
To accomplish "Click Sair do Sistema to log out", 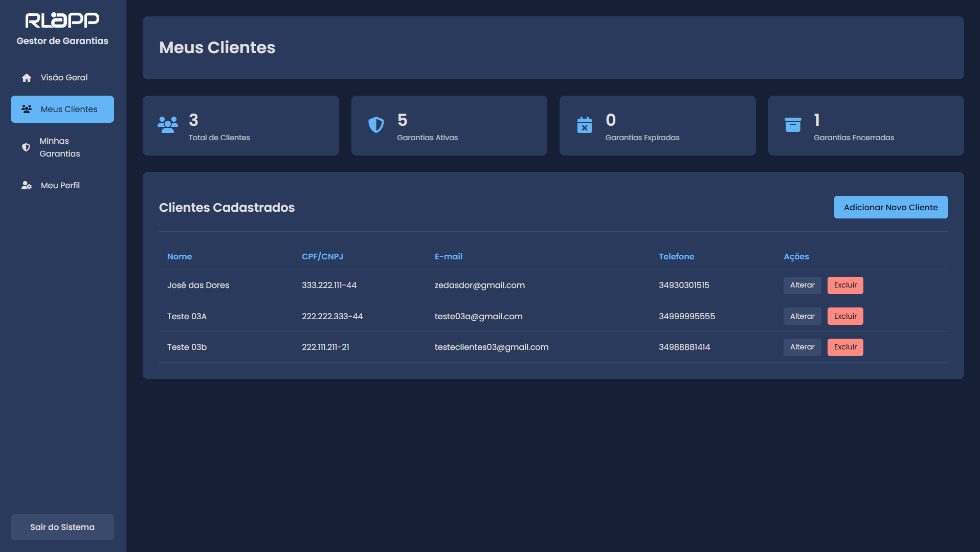I will click(x=62, y=527).
